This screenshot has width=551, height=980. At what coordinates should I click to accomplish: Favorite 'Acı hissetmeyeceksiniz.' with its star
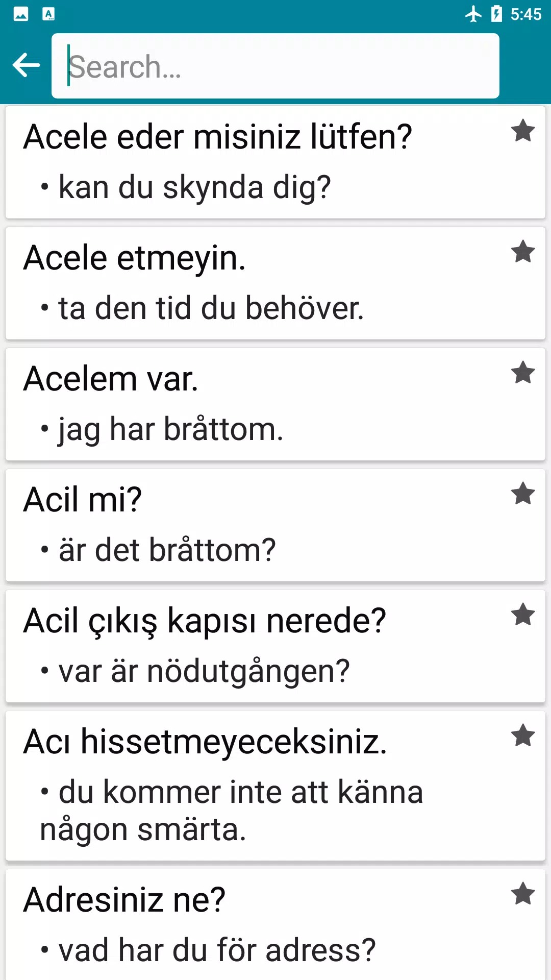[523, 736]
